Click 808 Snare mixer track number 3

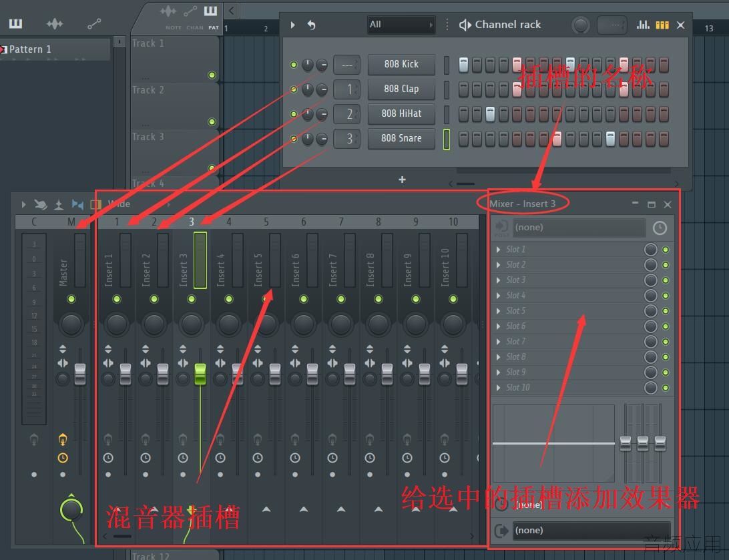click(347, 138)
